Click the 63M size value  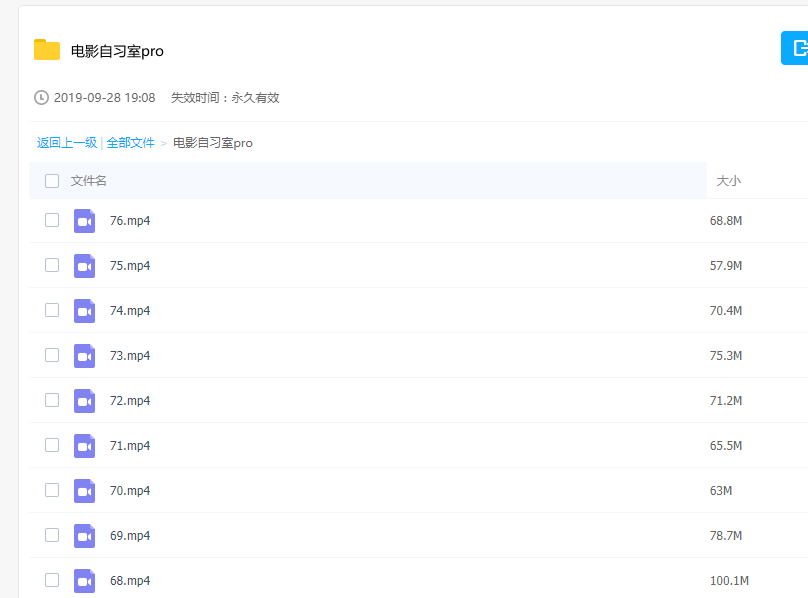pos(721,491)
